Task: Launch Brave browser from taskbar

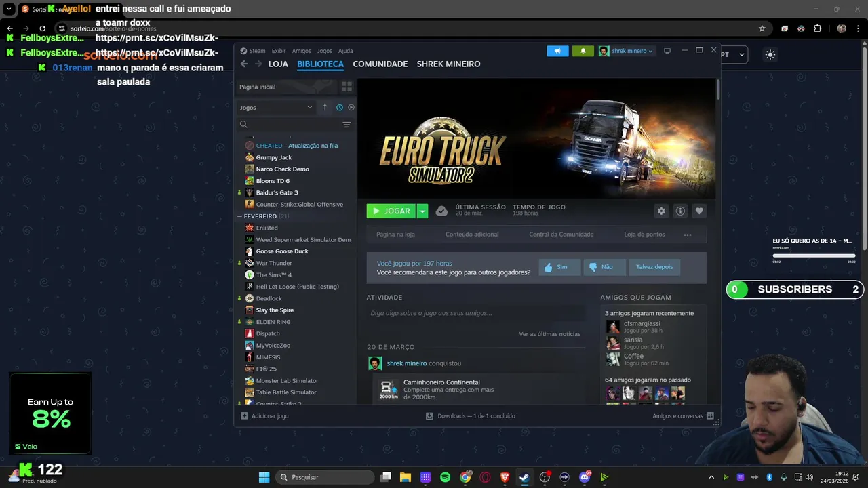Action: click(x=505, y=477)
